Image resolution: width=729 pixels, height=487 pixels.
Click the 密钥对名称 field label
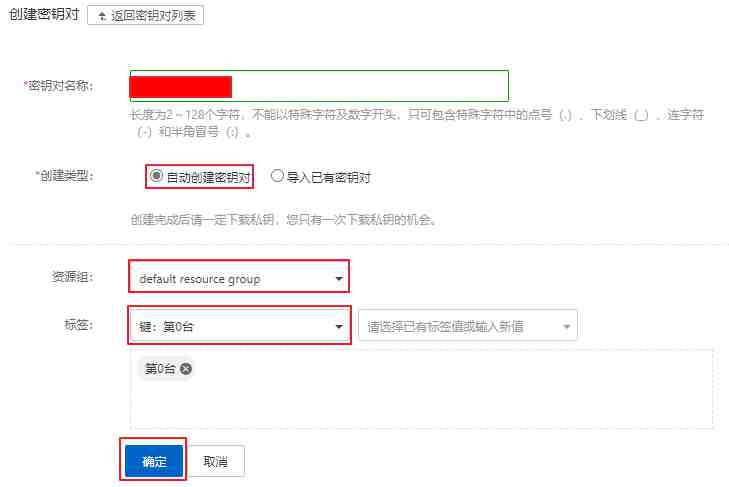[59, 86]
